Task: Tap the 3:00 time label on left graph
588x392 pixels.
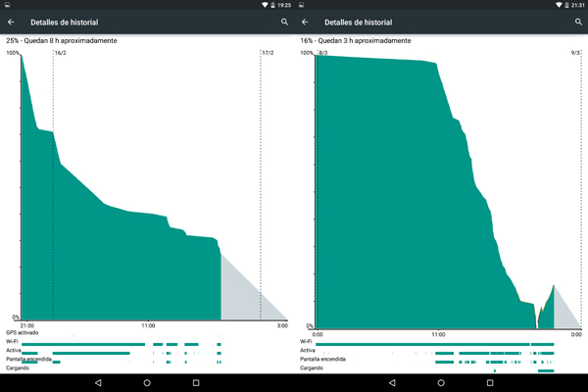Action: click(282, 325)
